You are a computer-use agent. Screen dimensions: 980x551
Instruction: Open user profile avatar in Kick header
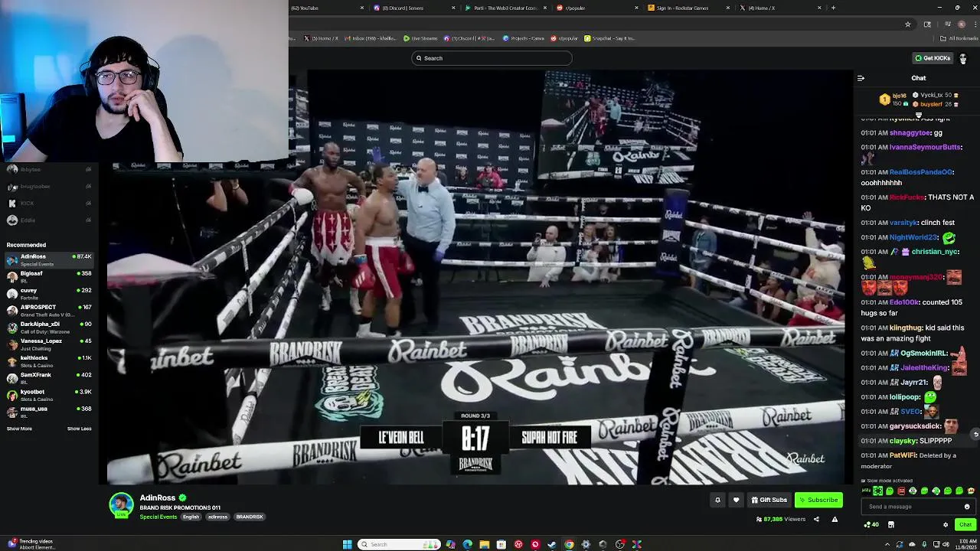[963, 58]
